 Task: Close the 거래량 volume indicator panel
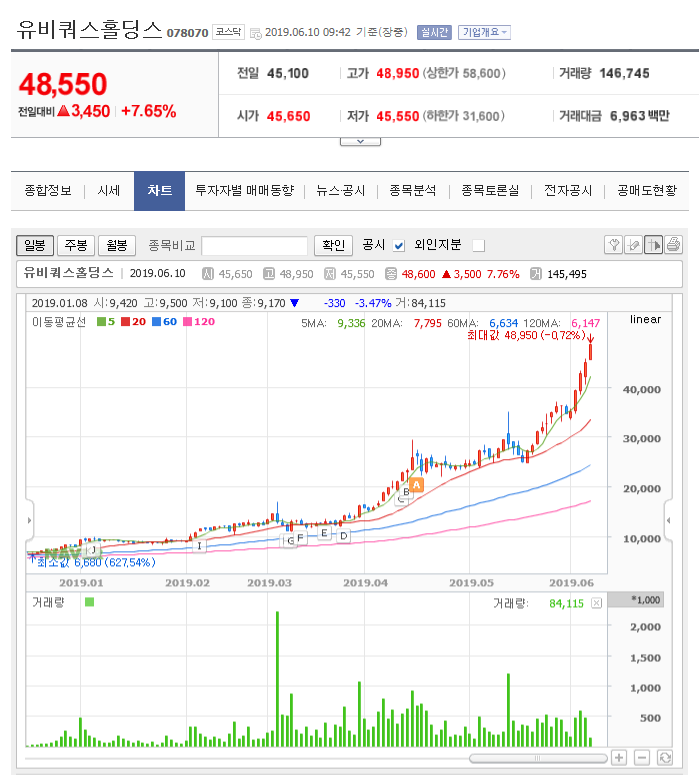597,603
